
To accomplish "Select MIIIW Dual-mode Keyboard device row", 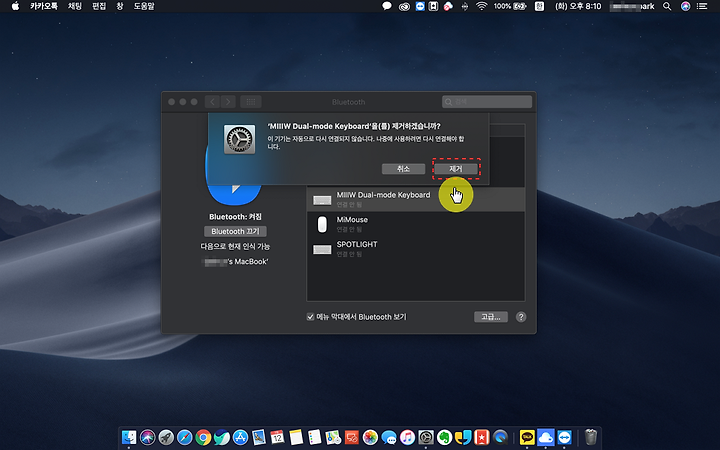I will (x=416, y=199).
